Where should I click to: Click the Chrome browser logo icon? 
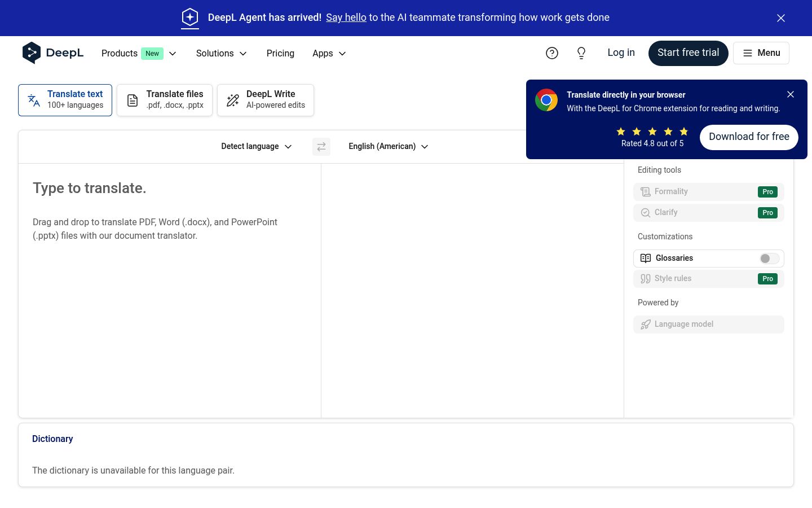(546, 100)
